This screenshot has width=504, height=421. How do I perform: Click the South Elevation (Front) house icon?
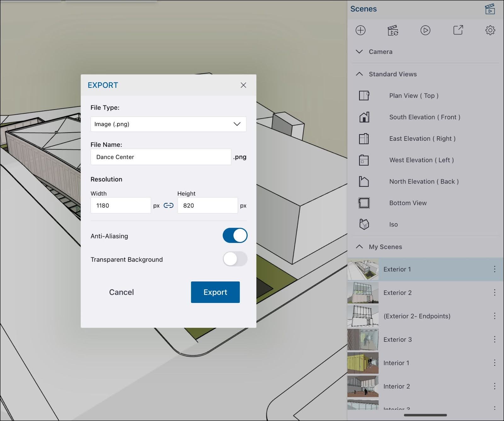click(x=364, y=117)
